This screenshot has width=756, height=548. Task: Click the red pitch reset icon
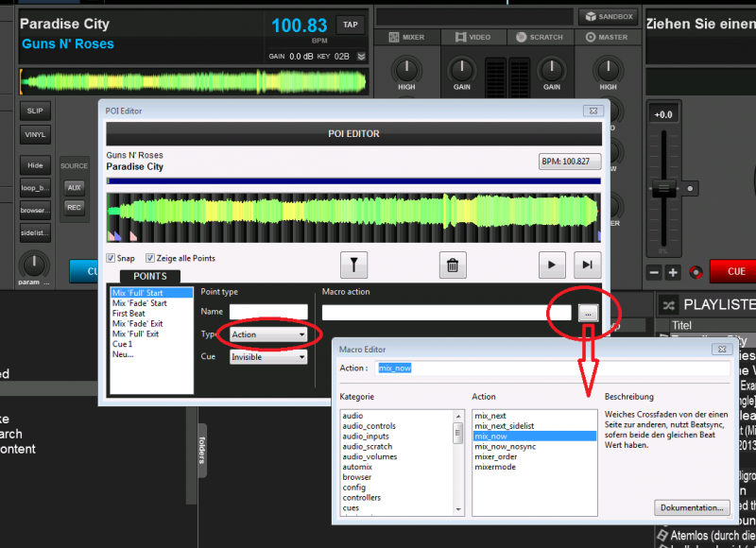pos(696,272)
